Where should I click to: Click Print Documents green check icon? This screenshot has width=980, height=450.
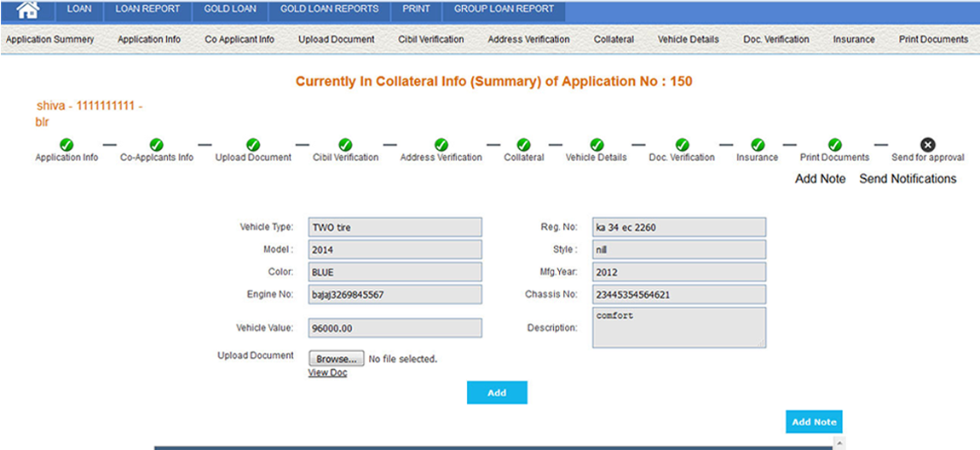[x=834, y=145]
